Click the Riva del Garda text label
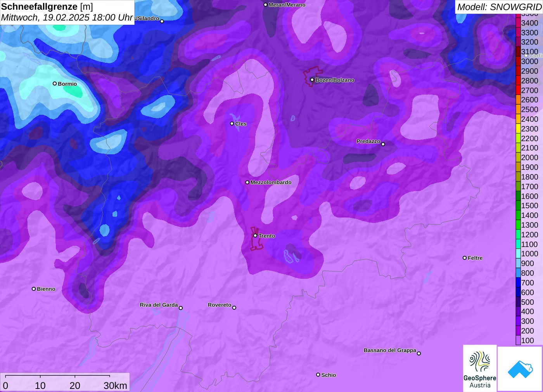 [159, 305]
